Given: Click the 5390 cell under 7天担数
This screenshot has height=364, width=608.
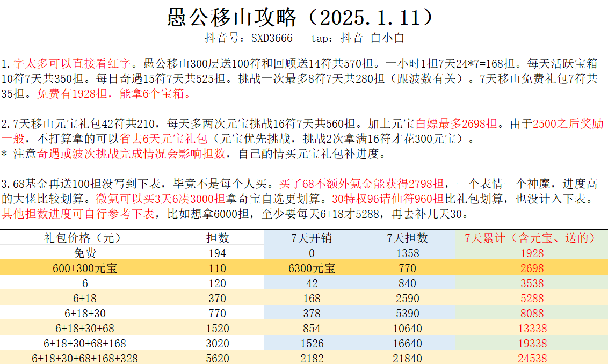Looking at the screenshot, I should (407, 313).
